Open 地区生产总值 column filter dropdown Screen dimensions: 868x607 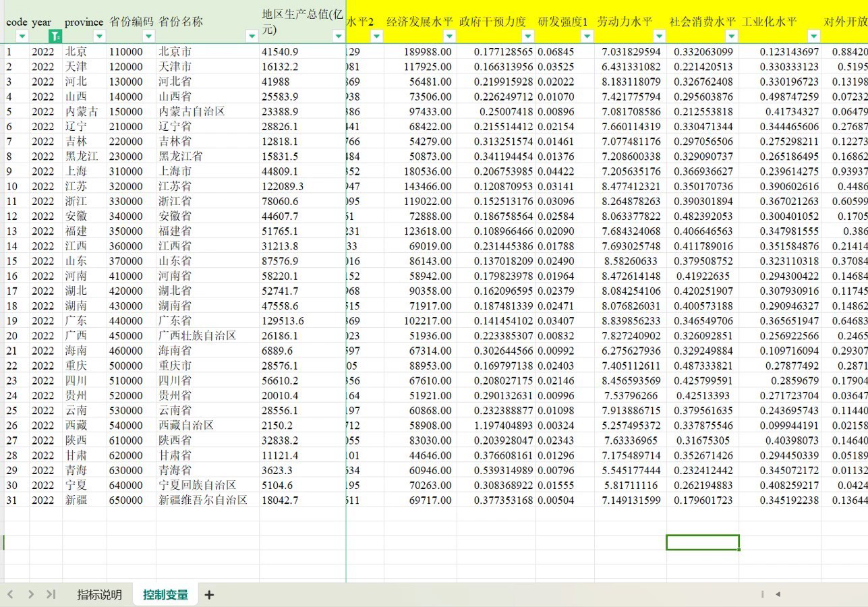(x=338, y=36)
